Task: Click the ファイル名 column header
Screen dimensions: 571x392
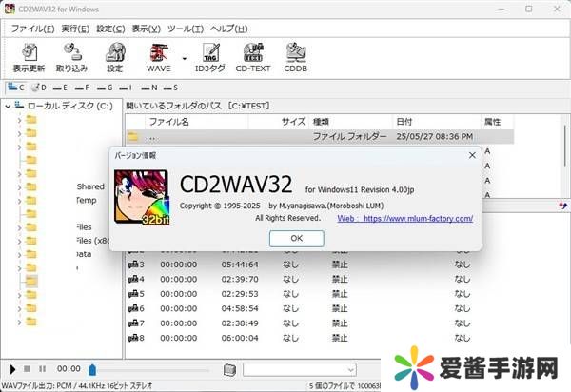Action: tap(171, 122)
